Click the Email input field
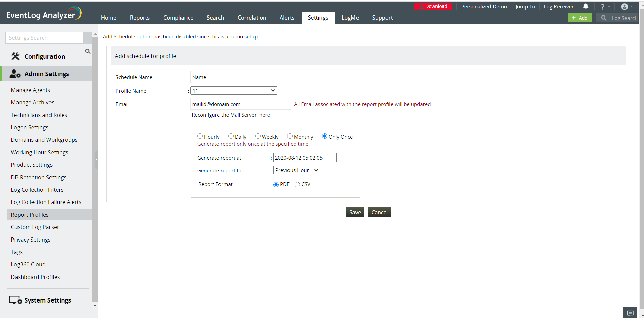The image size is (644, 318). click(x=240, y=104)
